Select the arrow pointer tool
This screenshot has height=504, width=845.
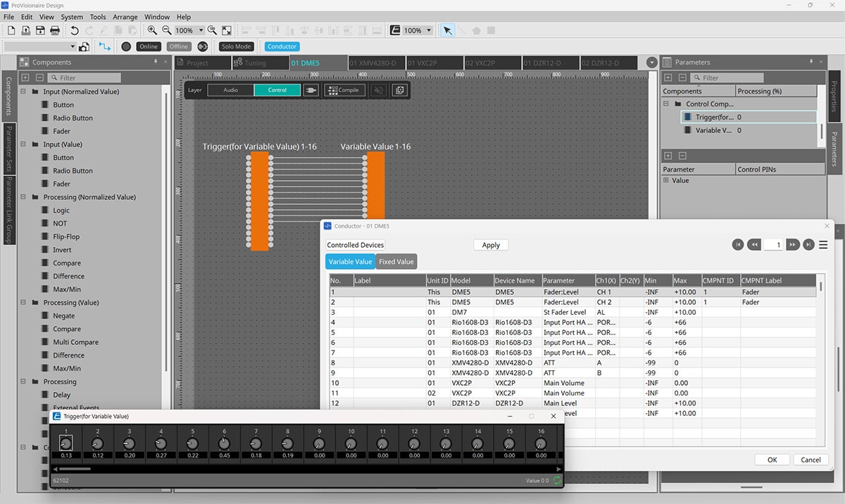click(447, 30)
